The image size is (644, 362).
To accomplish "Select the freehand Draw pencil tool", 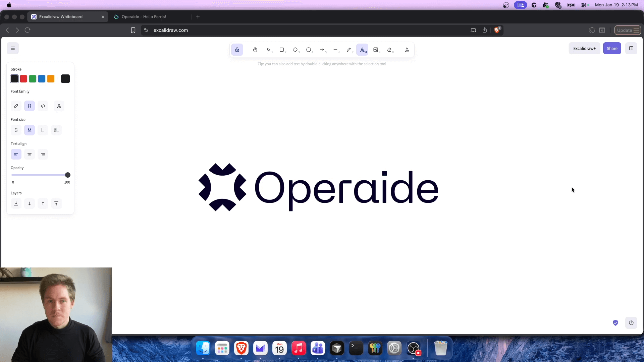I will point(349,50).
